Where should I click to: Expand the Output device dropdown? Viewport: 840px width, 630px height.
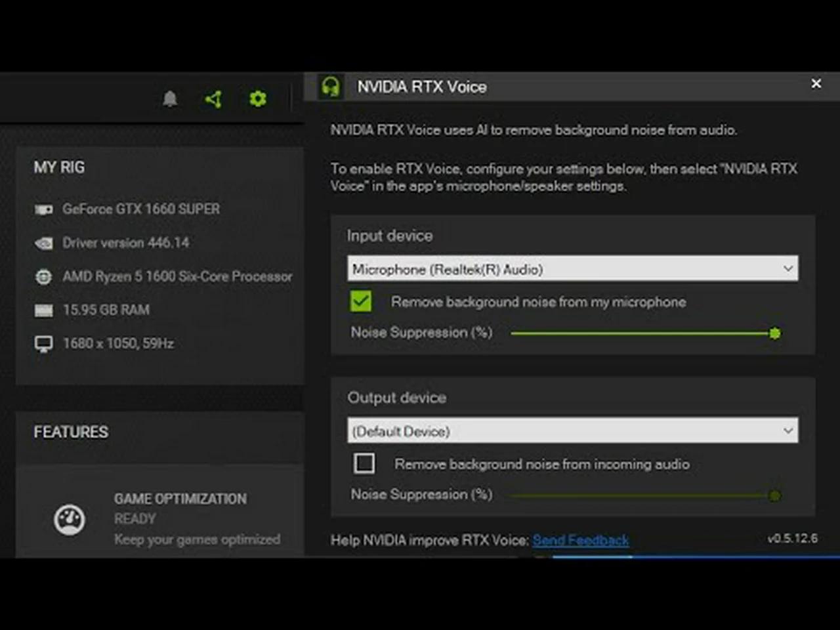pyautogui.click(x=572, y=431)
